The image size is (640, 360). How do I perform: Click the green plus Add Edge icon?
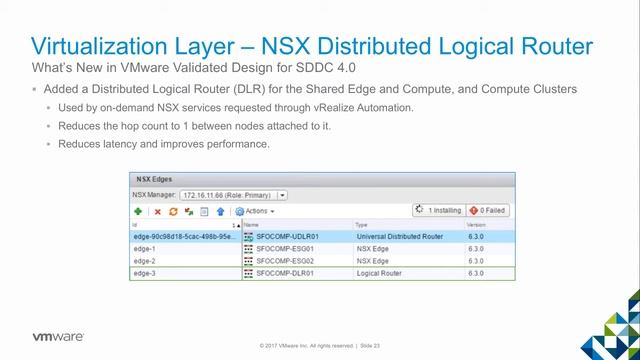pyautogui.click(x=138, y=211)
